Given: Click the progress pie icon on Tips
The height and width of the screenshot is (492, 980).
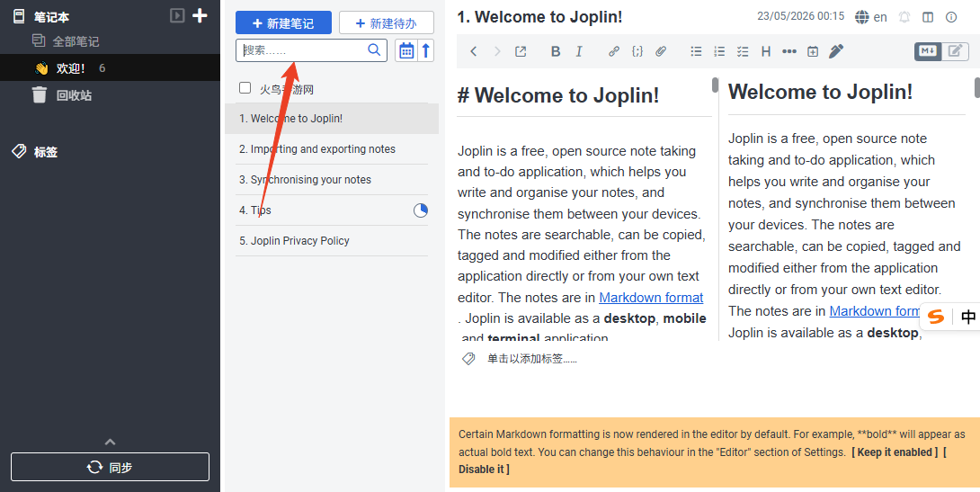Looking at the screenshot, I should pos(421,210).
